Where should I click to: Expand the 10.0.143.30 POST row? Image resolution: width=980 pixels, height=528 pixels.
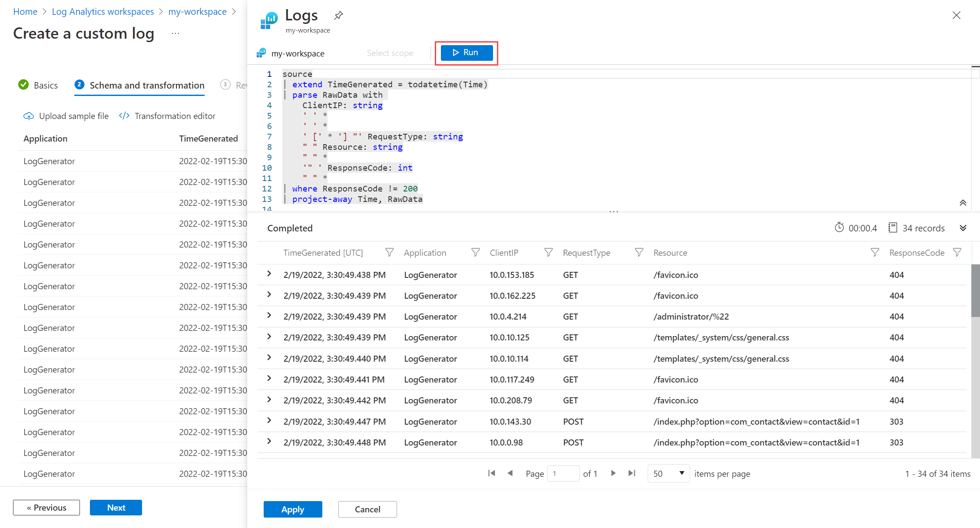pyautogui.click(x=269, y=420)
